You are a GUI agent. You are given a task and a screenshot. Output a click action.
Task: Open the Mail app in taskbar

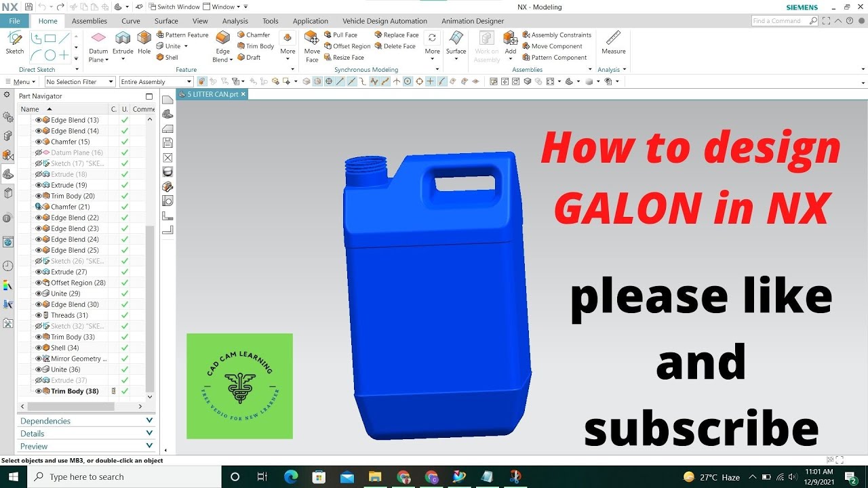(347, 476)
